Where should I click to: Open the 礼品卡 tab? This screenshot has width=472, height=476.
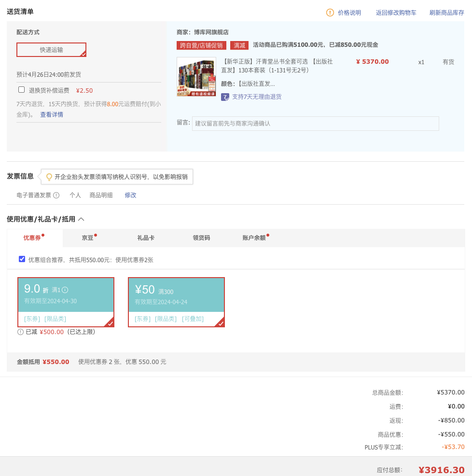click(146, 238)
